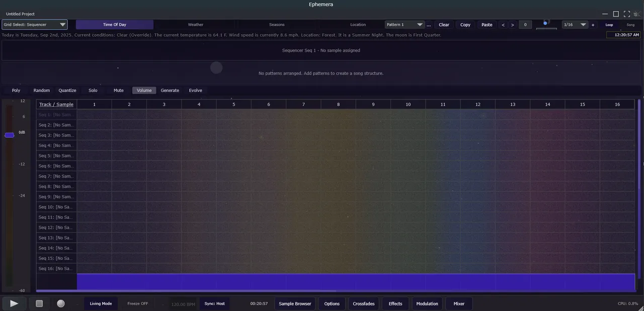Click the next pattern '>' arrow
The height and width of the screenshot is (311, 644).
513,25
